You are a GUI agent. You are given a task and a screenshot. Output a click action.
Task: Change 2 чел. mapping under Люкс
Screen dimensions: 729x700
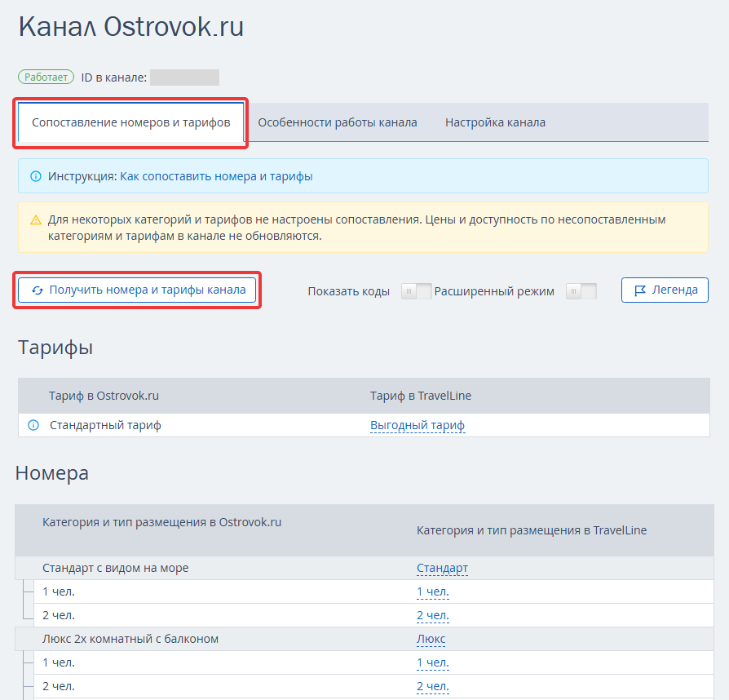pos(432,686)
